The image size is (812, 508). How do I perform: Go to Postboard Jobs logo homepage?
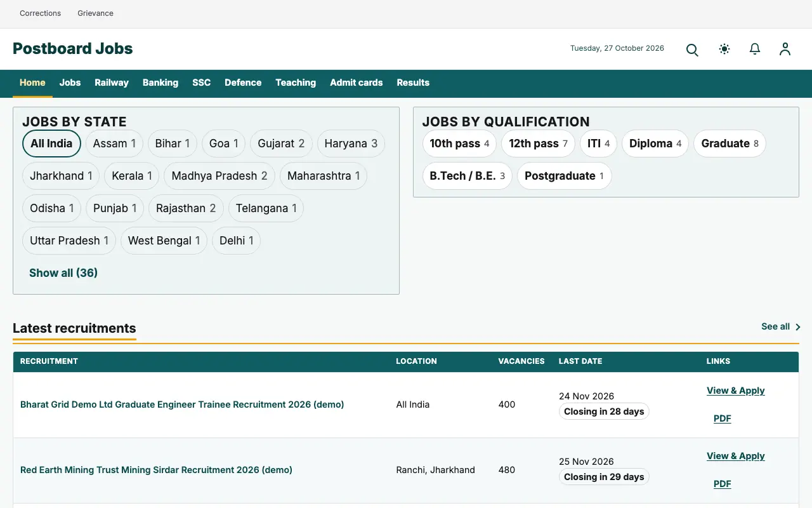[73, 49]
